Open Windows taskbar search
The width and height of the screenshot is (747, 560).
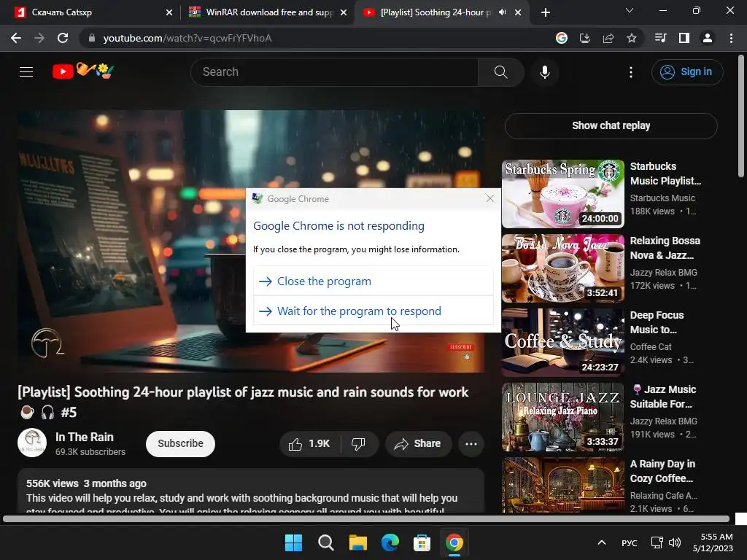click(326, 542)
